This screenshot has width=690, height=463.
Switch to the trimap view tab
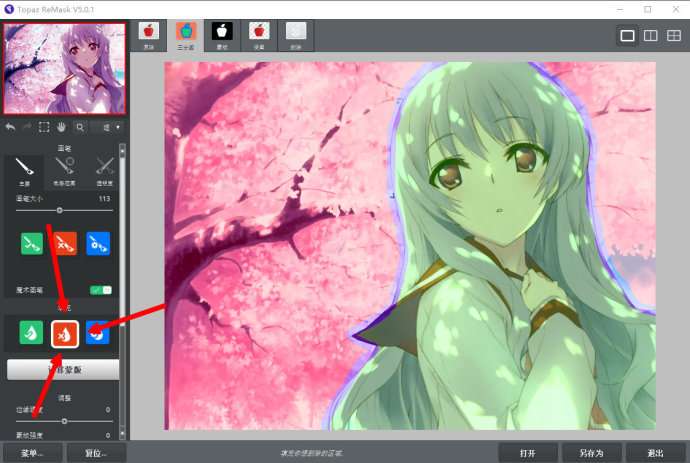coord(186,36)
